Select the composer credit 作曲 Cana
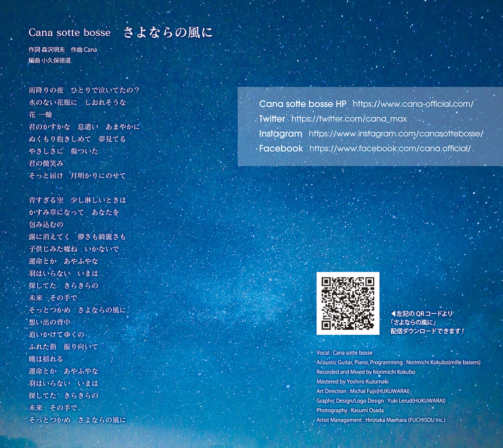The height and width of the screenshot is (448, 503). [x=84, y=50]
